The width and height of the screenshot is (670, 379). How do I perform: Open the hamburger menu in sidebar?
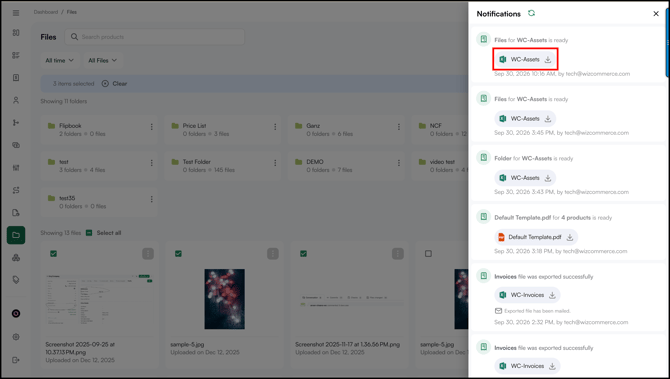[x=16, y=13]
